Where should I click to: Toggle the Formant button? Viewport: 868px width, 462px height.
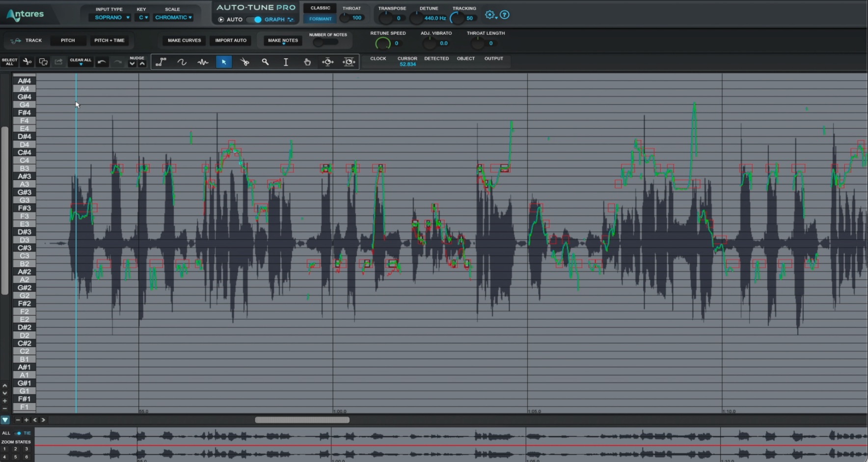(x=320, y=19)
